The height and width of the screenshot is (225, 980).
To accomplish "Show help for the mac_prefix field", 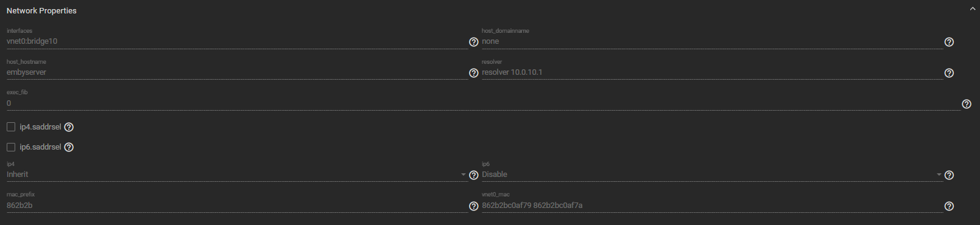I will (x=473, y=206).
